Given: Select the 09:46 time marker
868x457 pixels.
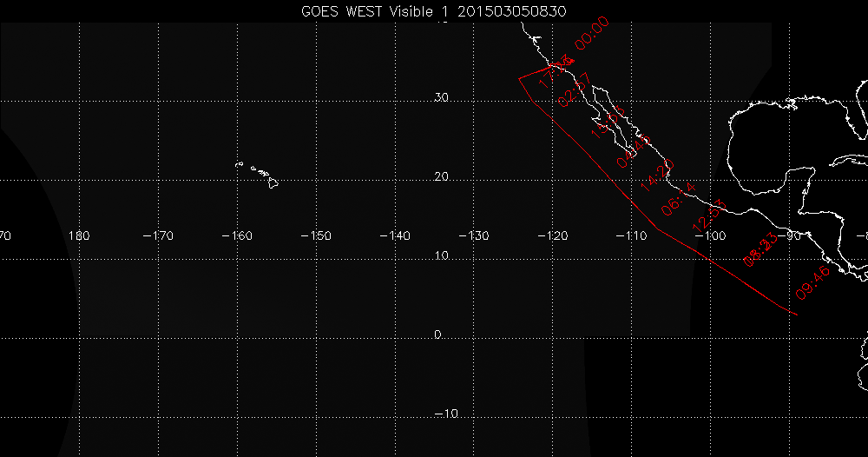Looking at the screenshot, I should coord(813,281).
